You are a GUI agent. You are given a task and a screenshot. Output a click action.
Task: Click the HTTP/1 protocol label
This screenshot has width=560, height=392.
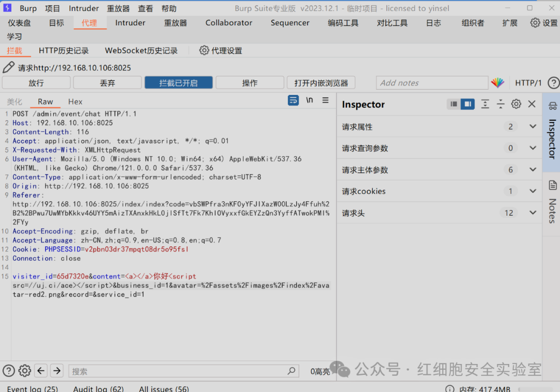528,83
